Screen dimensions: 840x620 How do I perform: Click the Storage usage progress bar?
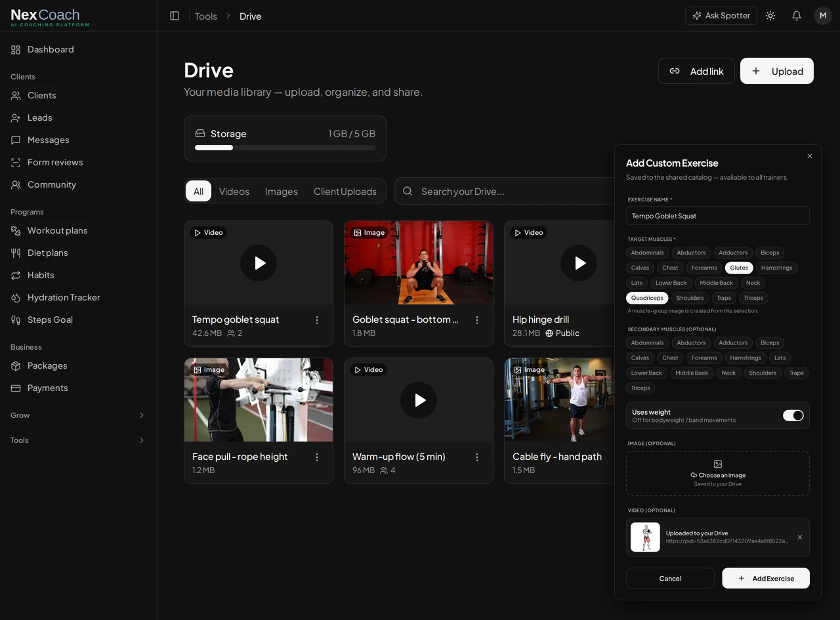(x=285, y=148)
